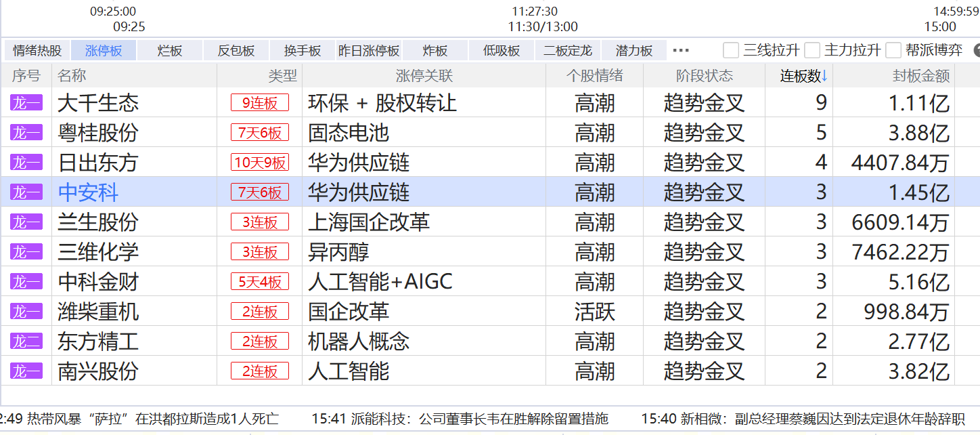Click the 人工智能+AIGC concept cell

click(x=380, y=282)
